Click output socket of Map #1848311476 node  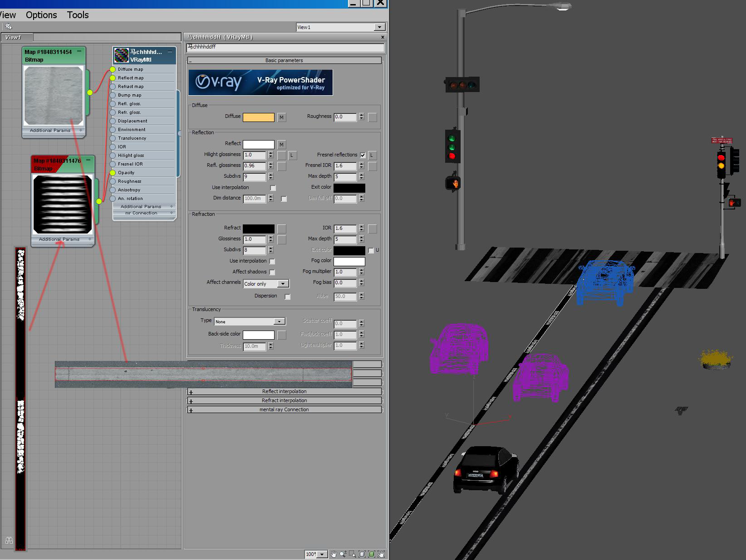99,201
